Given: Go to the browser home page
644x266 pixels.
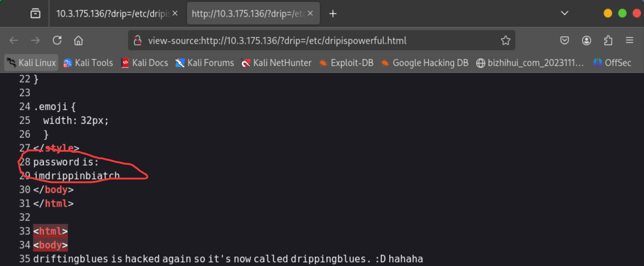Looking at the screenshot, I should [x=78, y=40].
